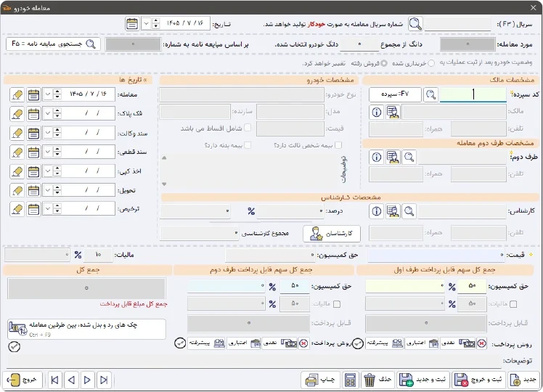Open dropdown arrow of the فک پلاک date

pos(48,114)
